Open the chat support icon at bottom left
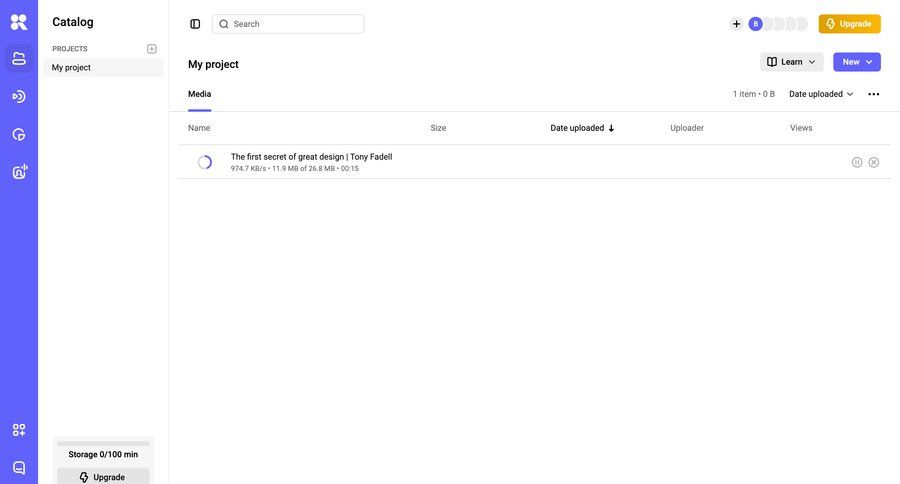Viewport: 900px width, 484px height. [19, 467]
